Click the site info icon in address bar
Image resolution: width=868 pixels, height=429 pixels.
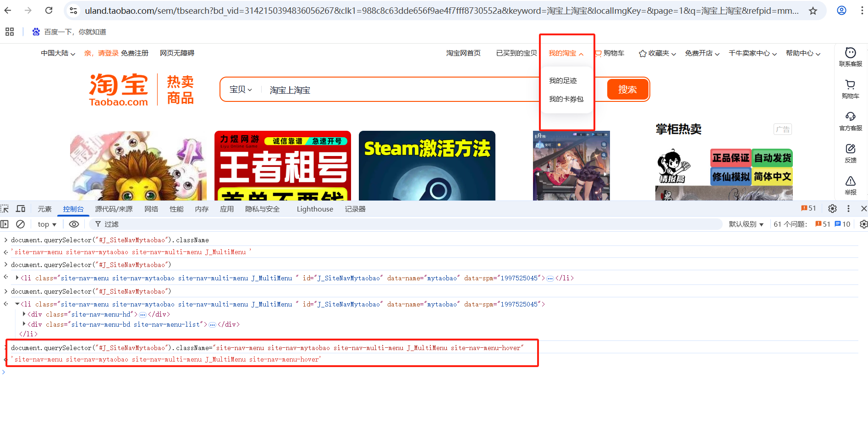[x=73, y=11]
